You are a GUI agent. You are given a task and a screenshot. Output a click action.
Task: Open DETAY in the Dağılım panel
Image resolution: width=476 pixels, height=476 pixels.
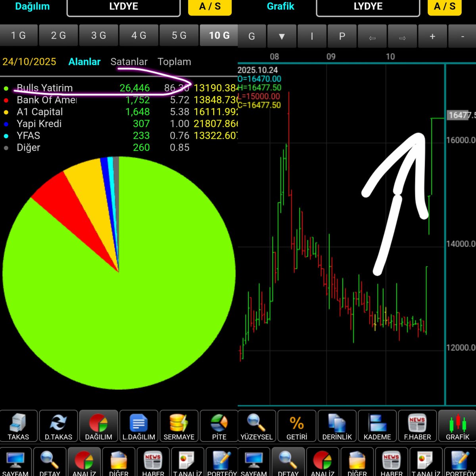click(50, 462)
